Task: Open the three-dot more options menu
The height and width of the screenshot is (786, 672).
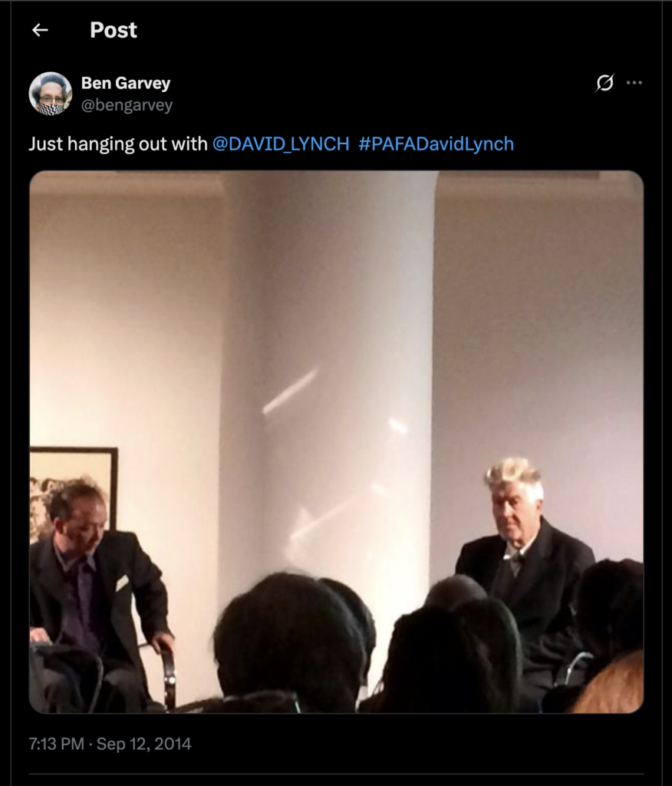Action: 634,83
